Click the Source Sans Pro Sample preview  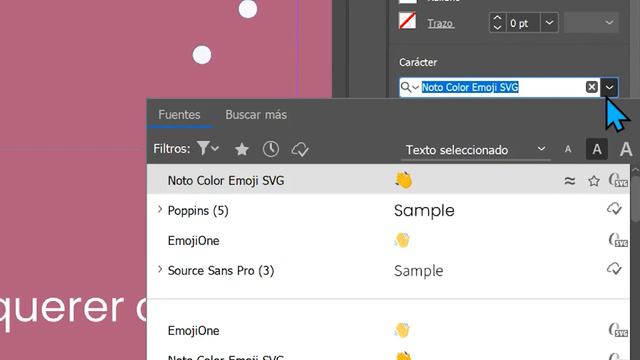(x=418, y=271)
